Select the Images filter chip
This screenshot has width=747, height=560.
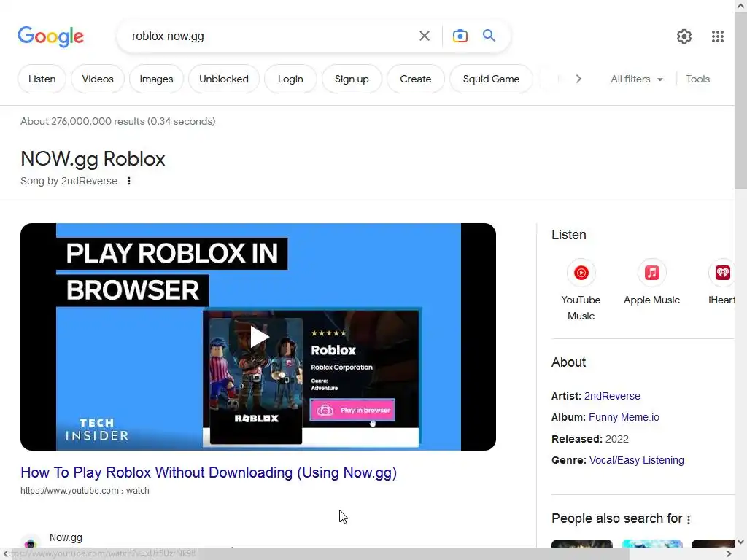[x=156, y=79]
